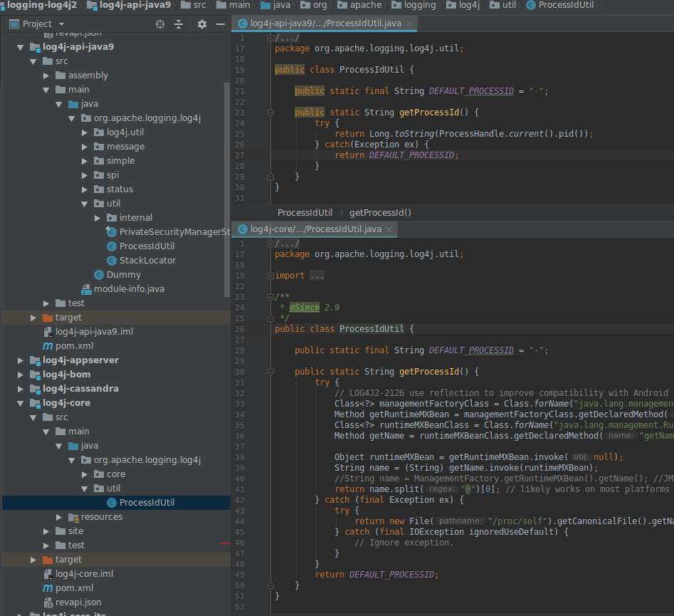Image resolution: width=674 pixels, height=616 pixels.
Task: Close the log4j-core ProcessIdUtil.java tab
Action: coord(389,230)
